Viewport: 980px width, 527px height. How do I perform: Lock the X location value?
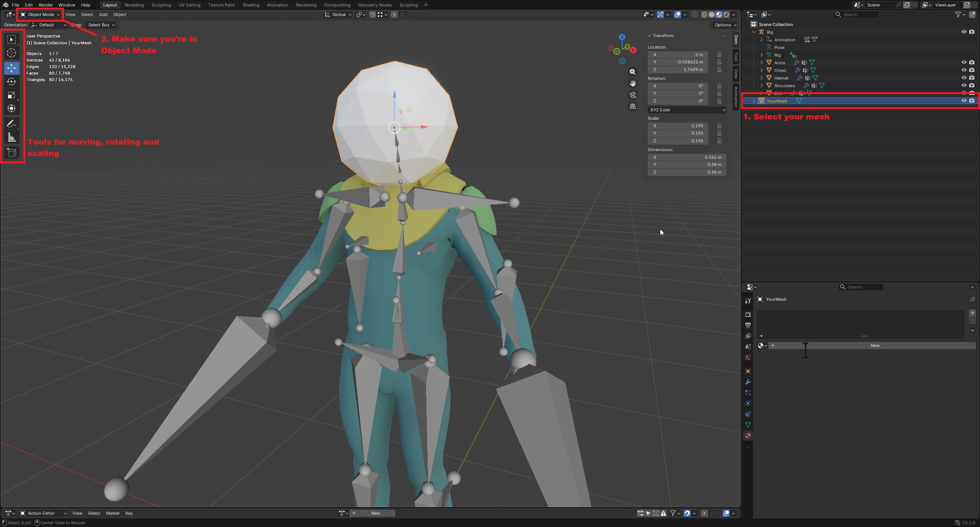click(719, 55)
